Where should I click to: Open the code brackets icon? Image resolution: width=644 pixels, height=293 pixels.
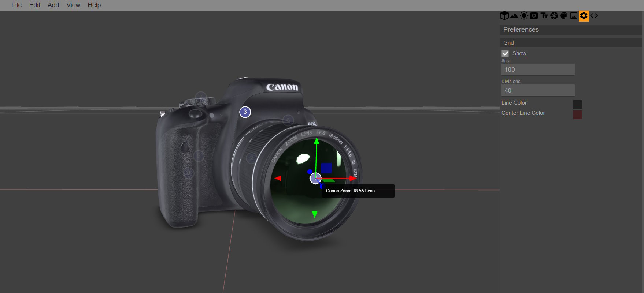point(594,15)
